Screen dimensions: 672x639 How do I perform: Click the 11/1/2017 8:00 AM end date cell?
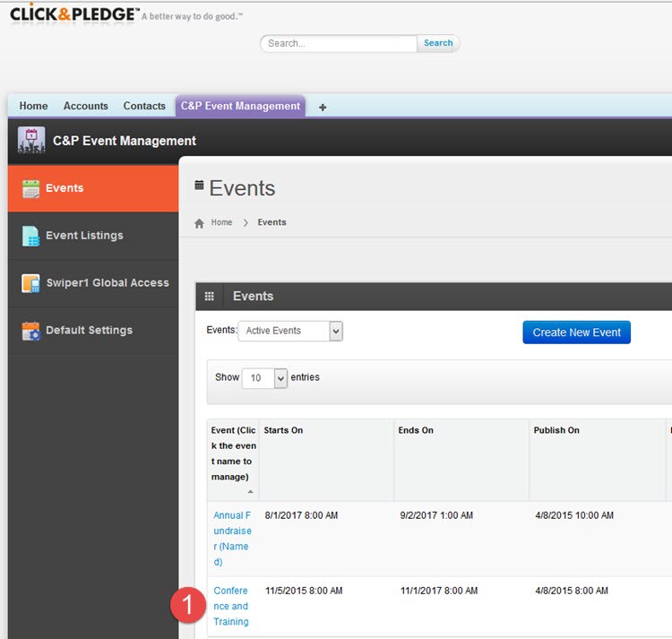pos(439,591)
